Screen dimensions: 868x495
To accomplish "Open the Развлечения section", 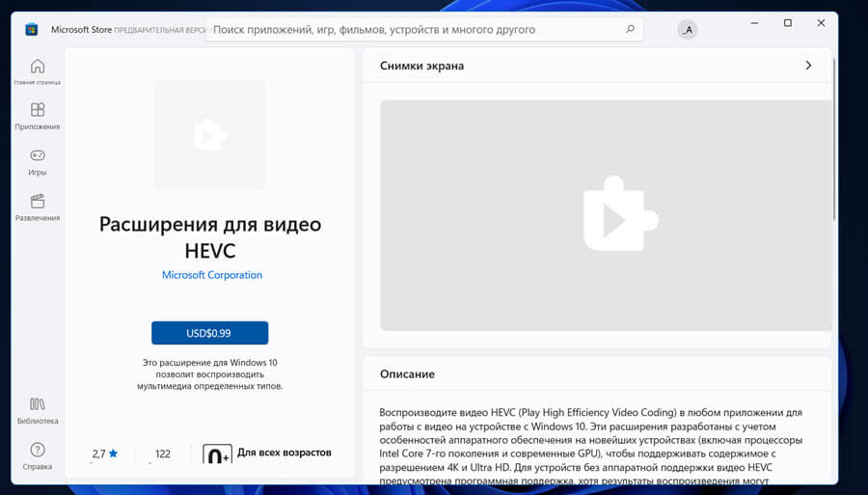I will [x=37, y=207].
